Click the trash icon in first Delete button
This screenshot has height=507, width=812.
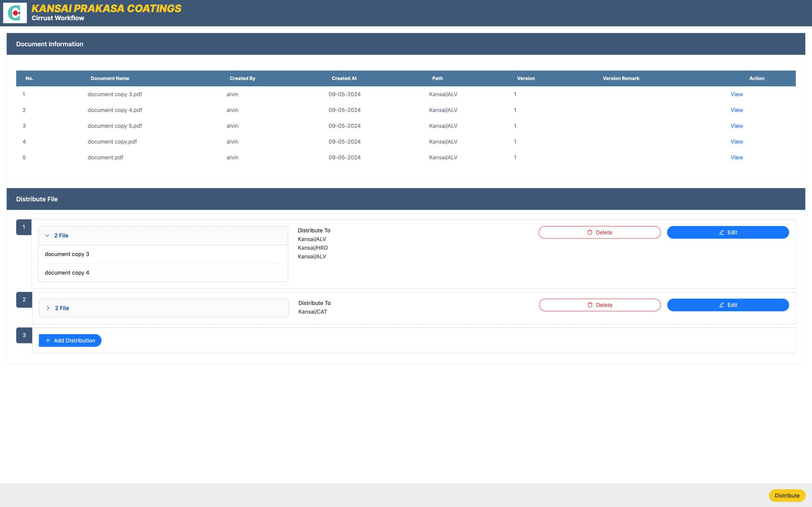click(590, 232)
